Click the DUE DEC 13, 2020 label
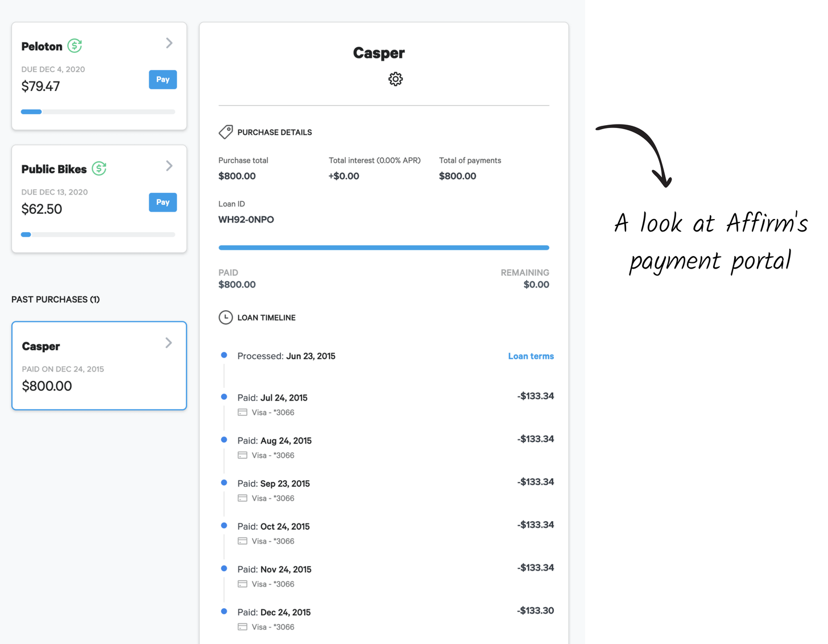 pos(55,192)
